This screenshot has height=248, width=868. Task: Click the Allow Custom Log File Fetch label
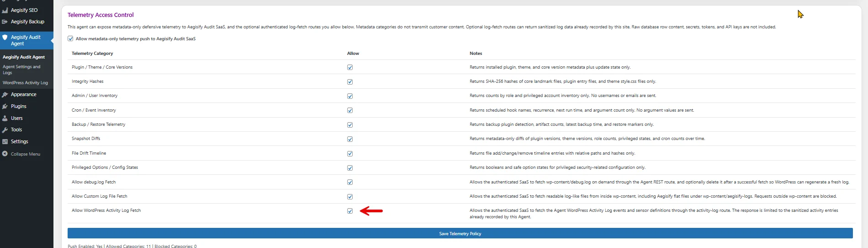point(100,196)
